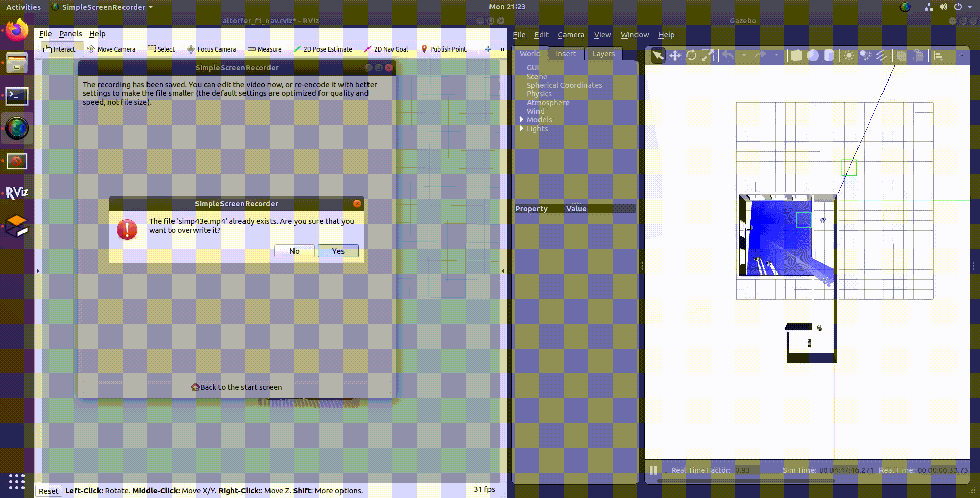Click Back to the start screen button

click(x=237, y=387)
